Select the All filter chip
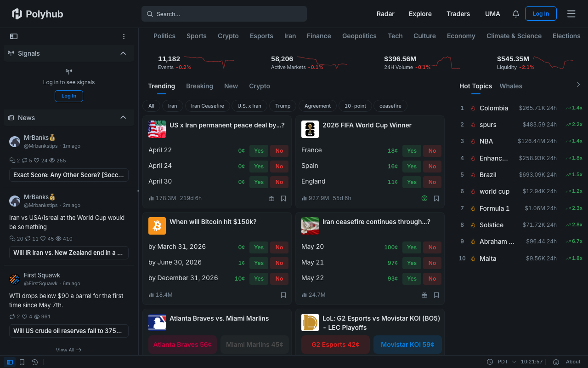Viewport: 588px width, 368px height. pos(151,106)
